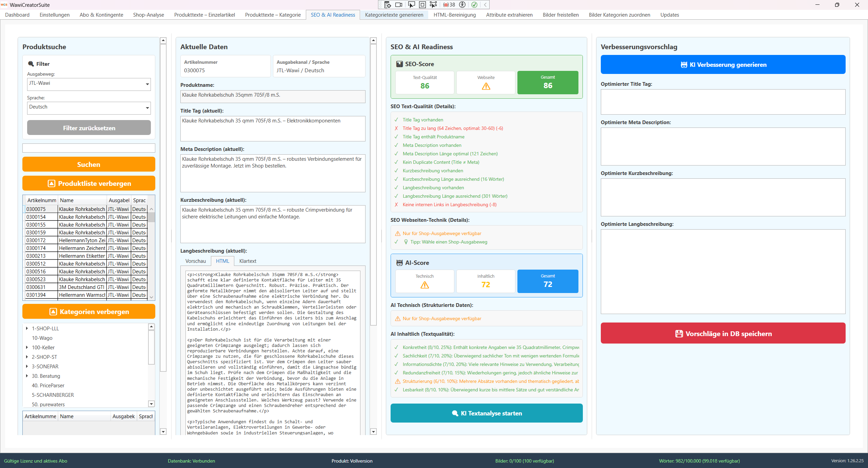The image size is (868, 468).
Task: Select product row 0301394 Hellermann Warmschrumpf
Action: pos(86,295)
